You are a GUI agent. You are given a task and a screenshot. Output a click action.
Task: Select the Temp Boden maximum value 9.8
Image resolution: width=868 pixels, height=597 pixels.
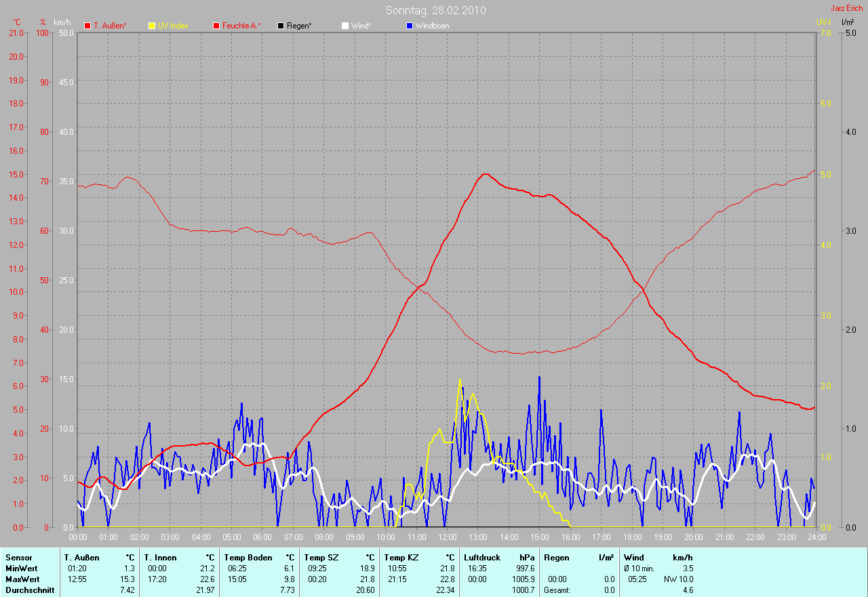289,579
